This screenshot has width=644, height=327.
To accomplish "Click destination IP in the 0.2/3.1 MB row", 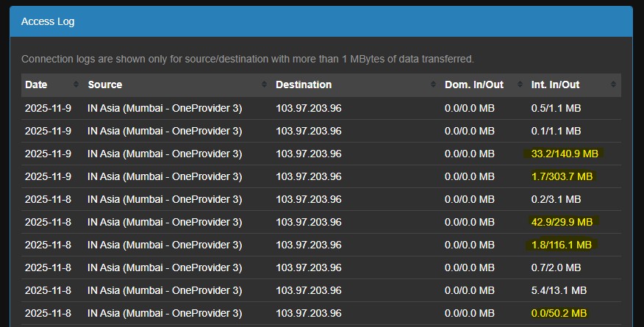I will pos(309,199).
